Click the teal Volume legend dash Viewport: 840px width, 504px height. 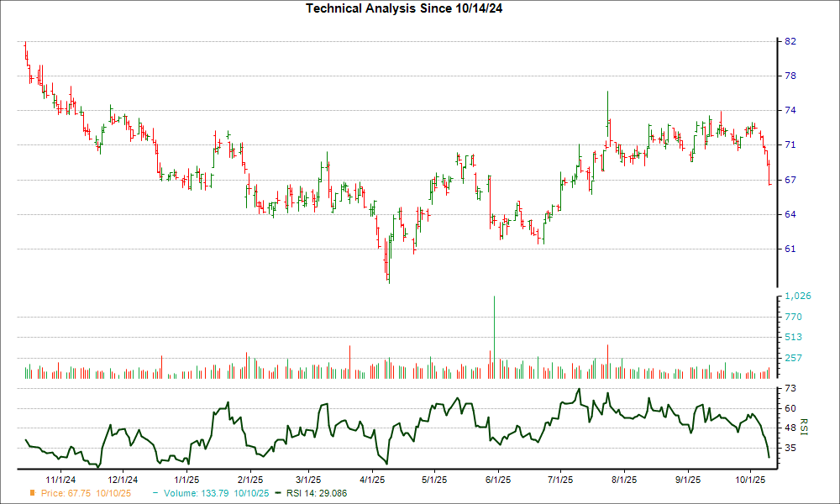tap(155, 493)
